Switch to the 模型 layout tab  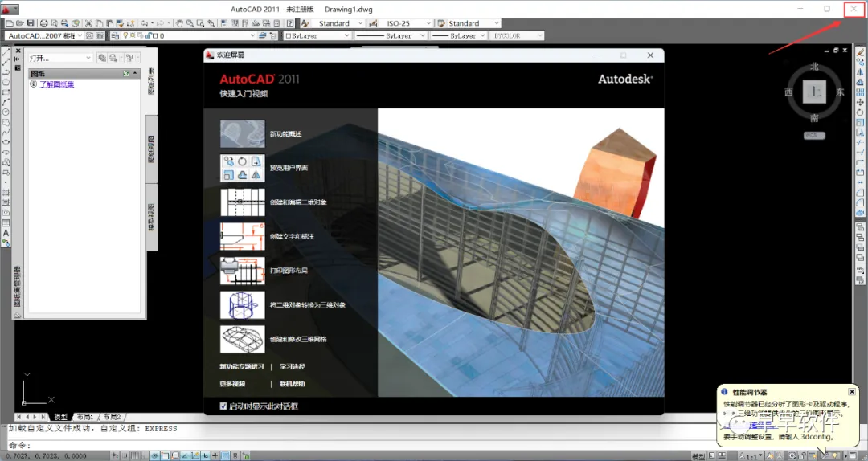pyautogui.click(x=60, y=417)
